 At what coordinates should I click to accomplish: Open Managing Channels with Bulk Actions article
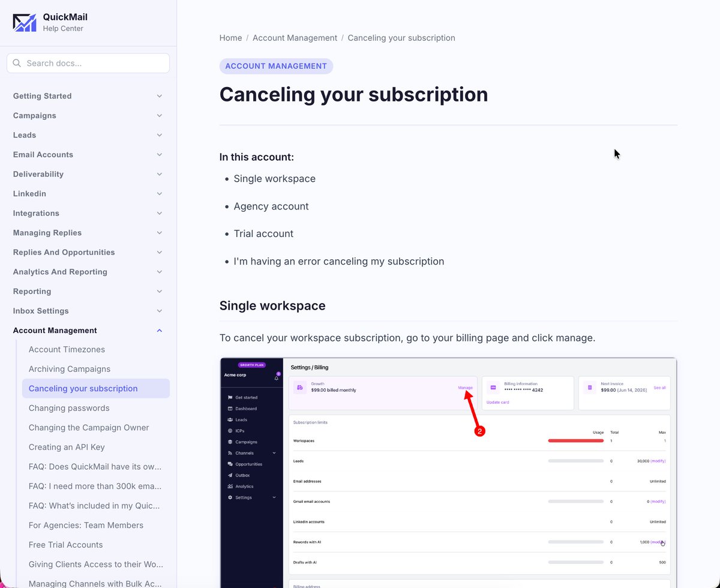click(x=96, y=583)
